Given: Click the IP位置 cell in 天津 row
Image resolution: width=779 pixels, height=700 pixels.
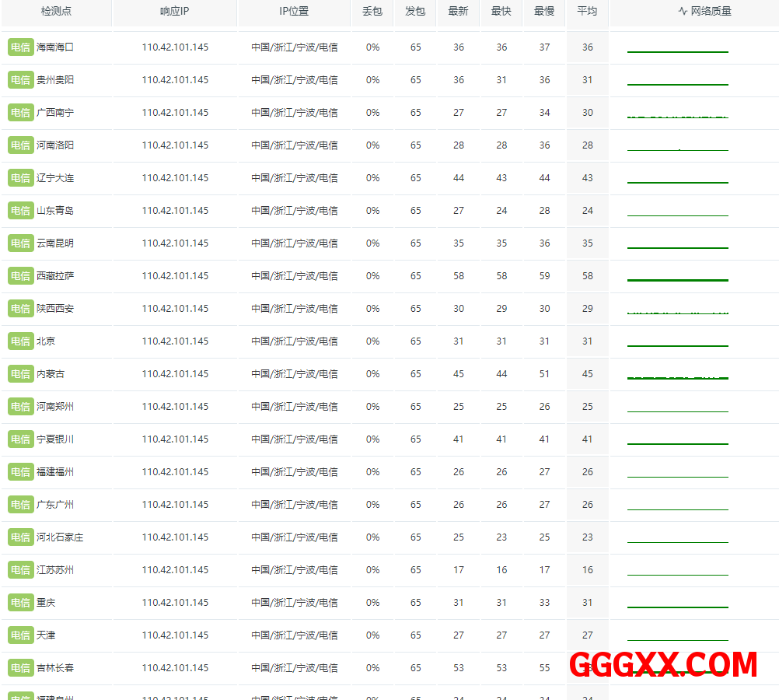Looking at the screenshot, I should 294,635.
